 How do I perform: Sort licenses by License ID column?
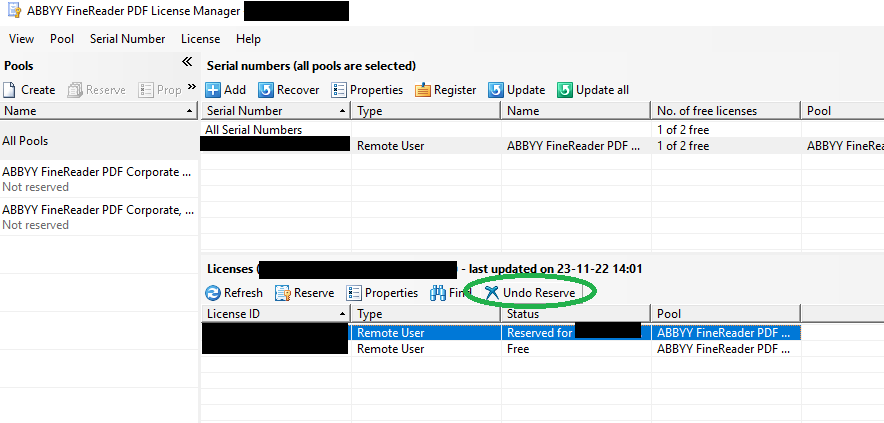[276, 314]
